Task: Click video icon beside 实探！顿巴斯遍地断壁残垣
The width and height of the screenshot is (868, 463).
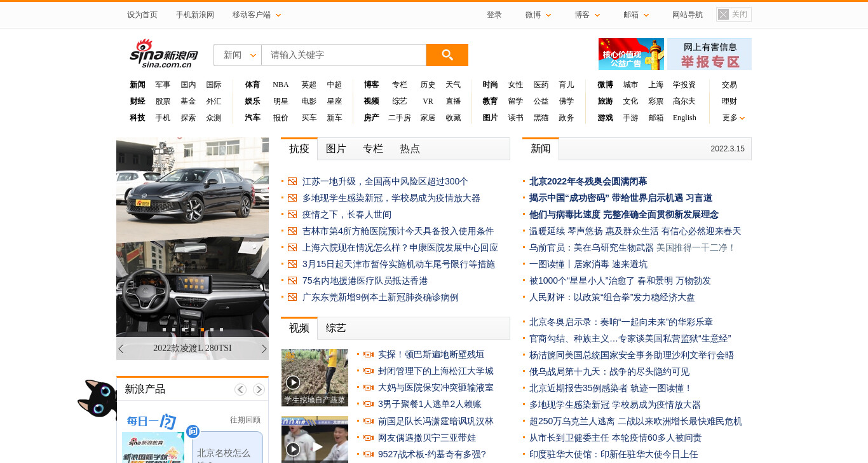Action: click(x=368, y=355)
